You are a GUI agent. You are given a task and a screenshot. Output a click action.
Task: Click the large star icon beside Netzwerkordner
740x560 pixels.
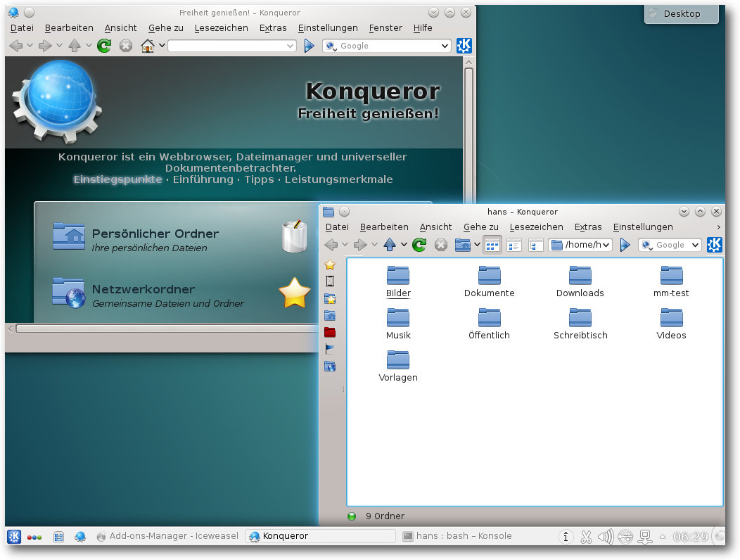(x=295, y=293)
